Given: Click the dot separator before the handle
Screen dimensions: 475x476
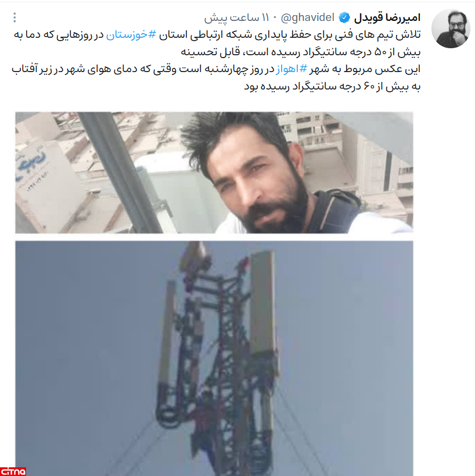Looking at the screenshot, I should [275, 18].
